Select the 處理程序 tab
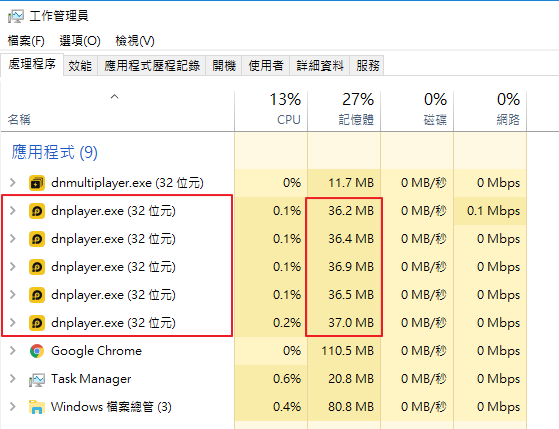The height and width of the screenshot is (429, 559). [x=32, y=64]
